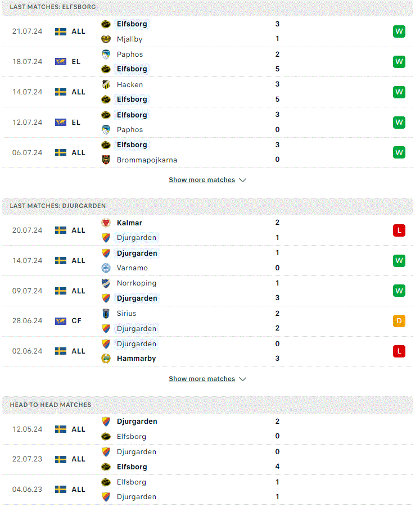
Task: Click the Brommapojkarna team crest icon
Action: 106,160
